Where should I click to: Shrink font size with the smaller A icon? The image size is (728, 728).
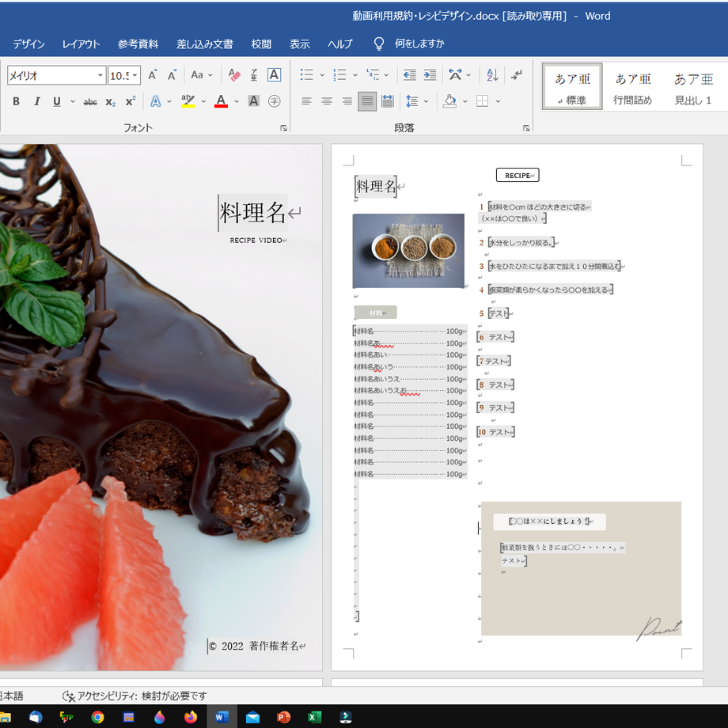(172, 75)
